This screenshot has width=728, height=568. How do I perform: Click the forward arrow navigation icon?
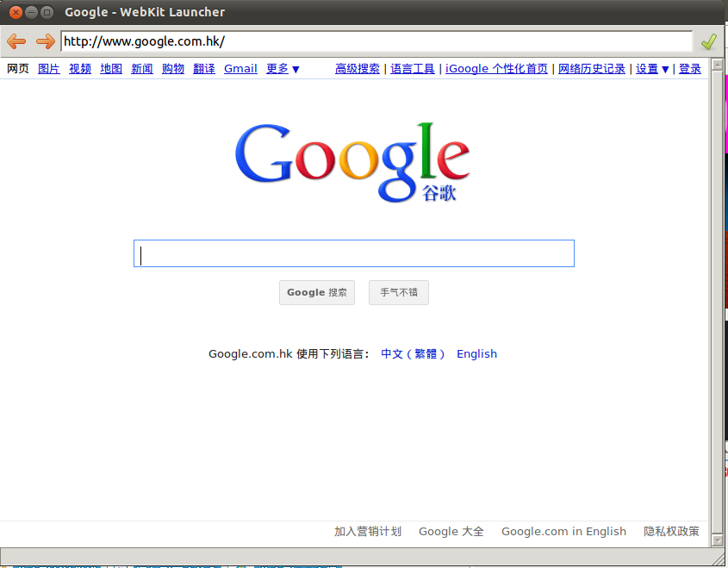pos(45,41)
